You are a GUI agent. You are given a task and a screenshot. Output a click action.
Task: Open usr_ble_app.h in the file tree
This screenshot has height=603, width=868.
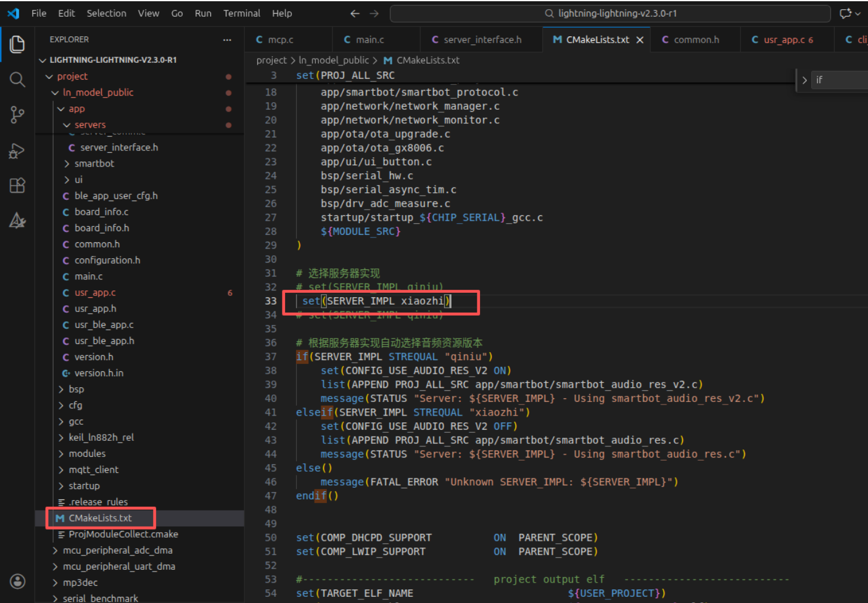coord(139,340)
